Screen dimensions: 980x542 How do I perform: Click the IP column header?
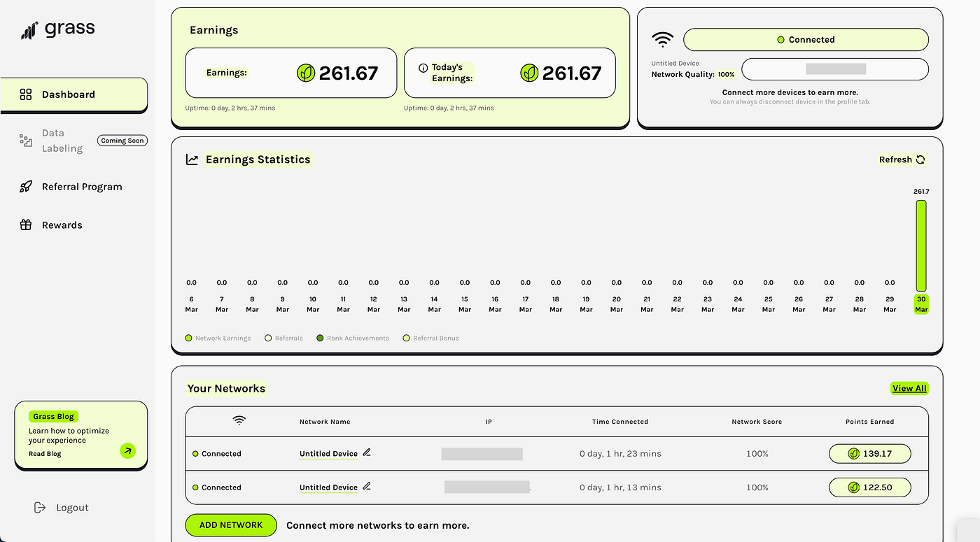pyautogui.click(x=489, y=422)
